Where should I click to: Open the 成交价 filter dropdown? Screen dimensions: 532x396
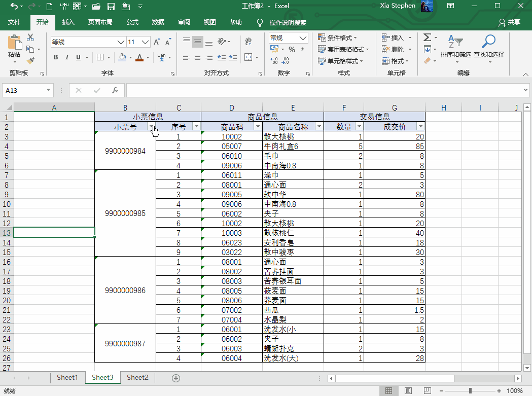pos(421,127)
